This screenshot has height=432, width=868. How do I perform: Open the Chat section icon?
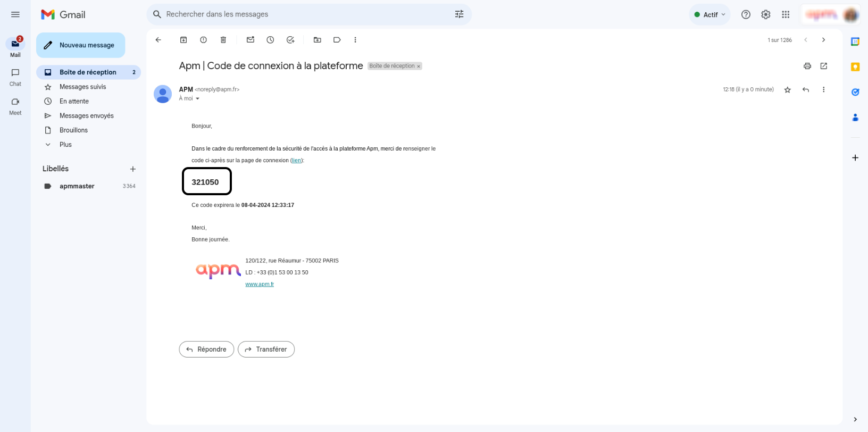tap(15, 72)
